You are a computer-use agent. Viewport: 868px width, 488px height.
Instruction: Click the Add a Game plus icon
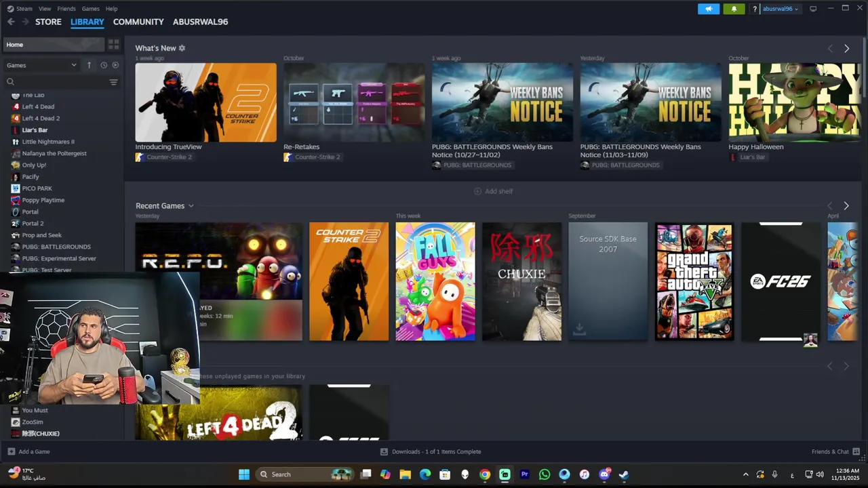[x=11, y=451]
